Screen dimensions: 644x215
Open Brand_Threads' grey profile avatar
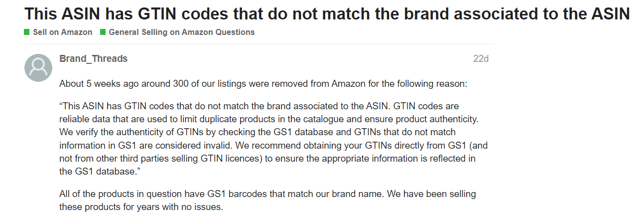tap(38, 68)
